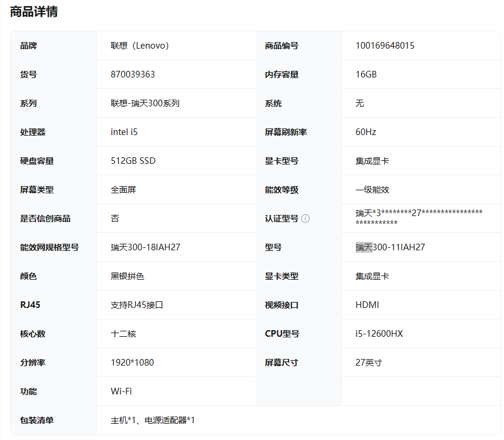504x440 pixels.
Task: Click the 商品详情 heading
Action: point(34,12)
